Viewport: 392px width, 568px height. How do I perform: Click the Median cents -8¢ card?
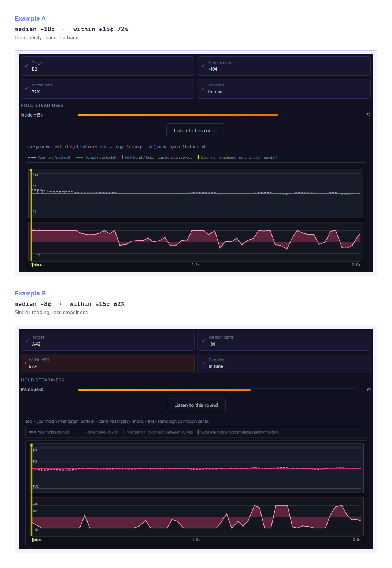pyautogui.click(x=284, y=341)
